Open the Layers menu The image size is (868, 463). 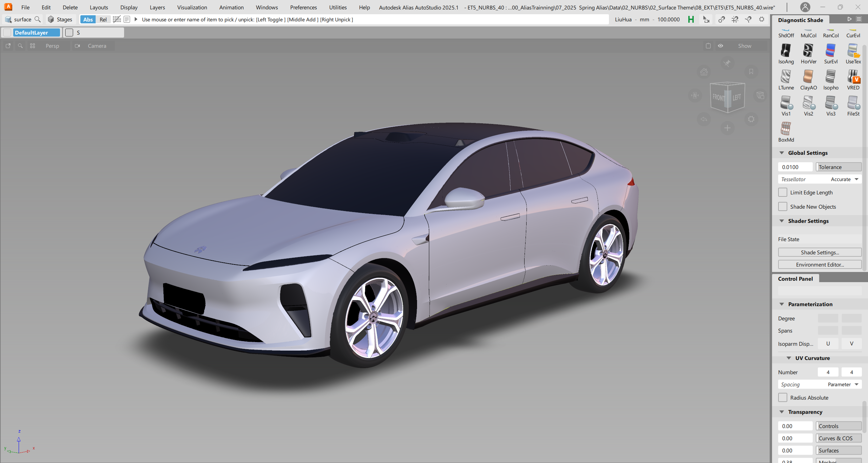[x=157, y=7]
